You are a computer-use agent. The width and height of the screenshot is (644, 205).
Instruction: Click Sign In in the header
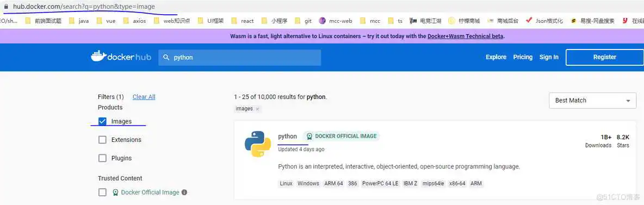click(x=549, y=57)
